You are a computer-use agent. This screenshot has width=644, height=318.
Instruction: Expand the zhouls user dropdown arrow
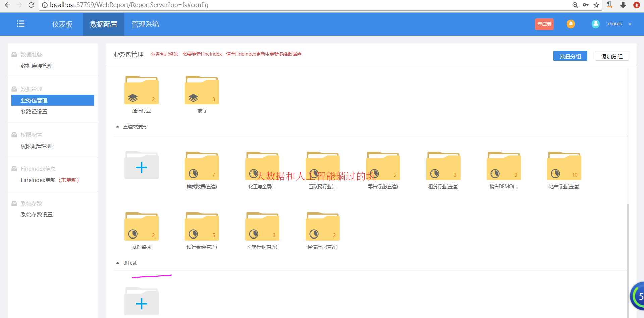(x=630, y=24)
